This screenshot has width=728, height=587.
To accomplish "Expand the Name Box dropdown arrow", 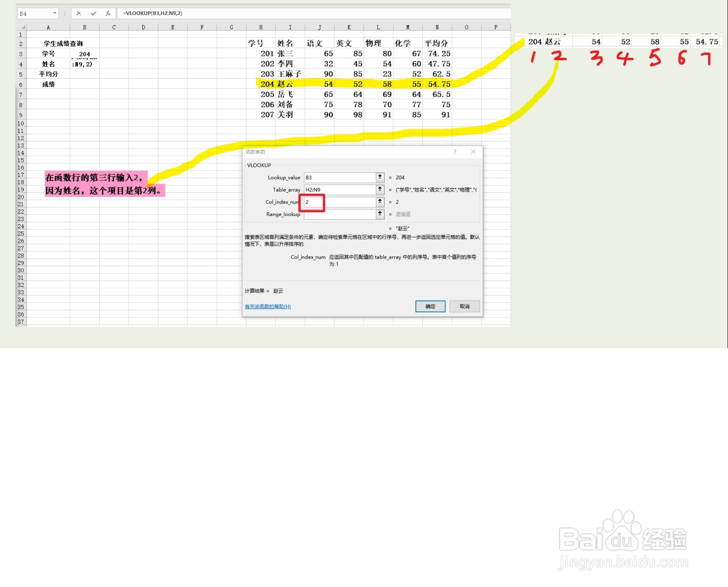I will [x=55, y=14].
